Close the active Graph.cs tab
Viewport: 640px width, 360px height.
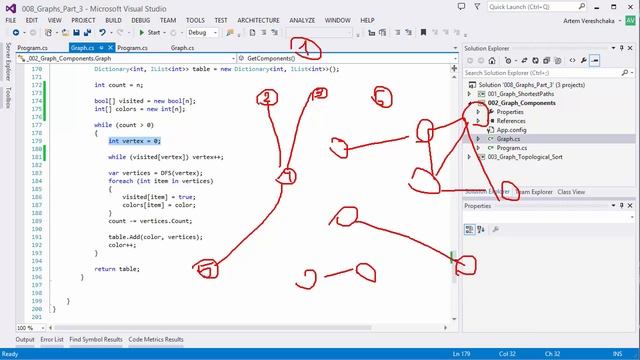(x=110, y=48)
